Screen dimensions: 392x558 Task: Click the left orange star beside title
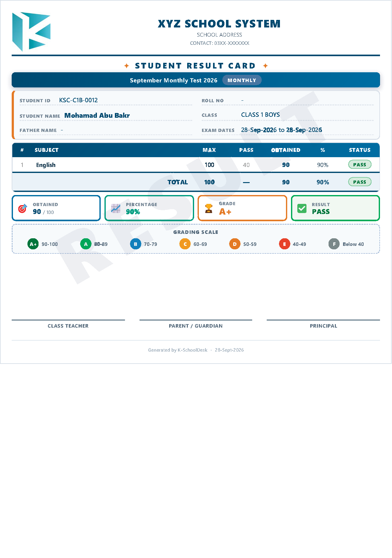[x=127, y=66]
